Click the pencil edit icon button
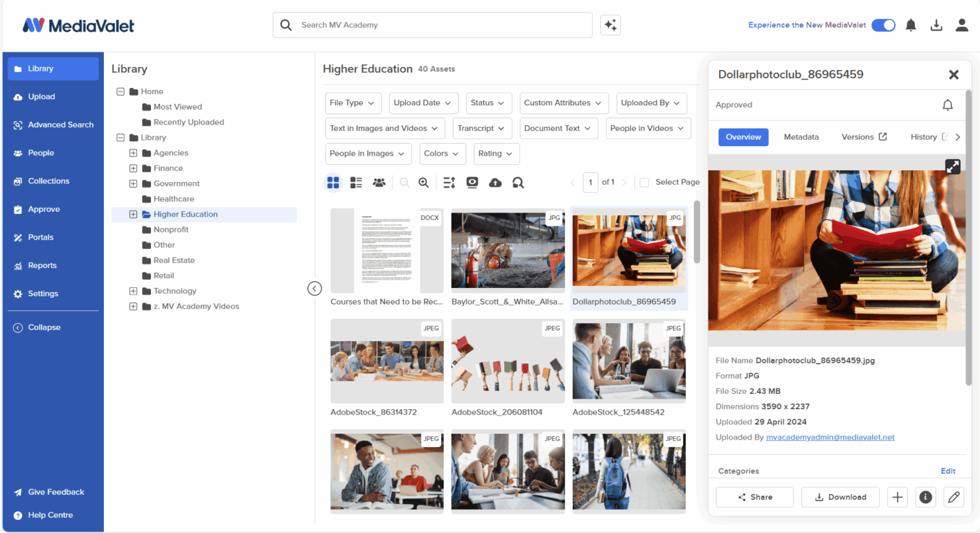This screenshot has width=980, height=533. pyautogui.click(x=954, y=497)
